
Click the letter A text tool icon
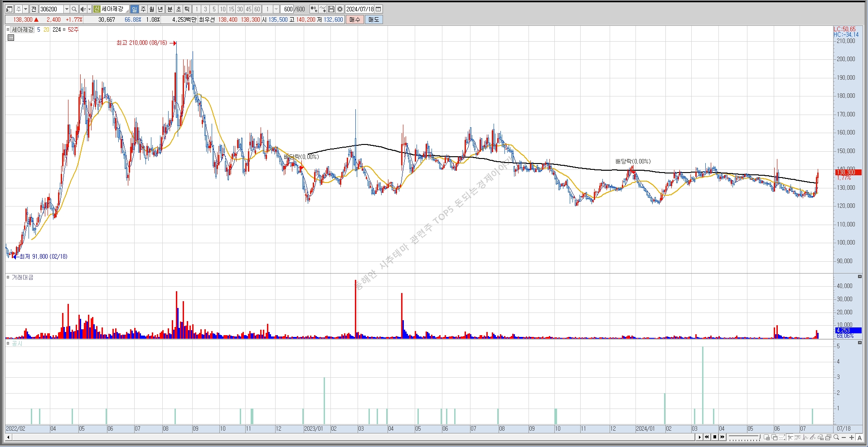859,437
